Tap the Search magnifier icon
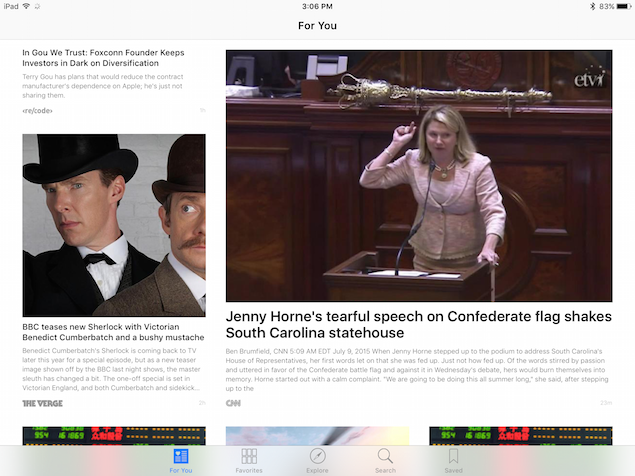Image resolution: width=635 pixels, height=476 pixels. (x=385, y=456)
